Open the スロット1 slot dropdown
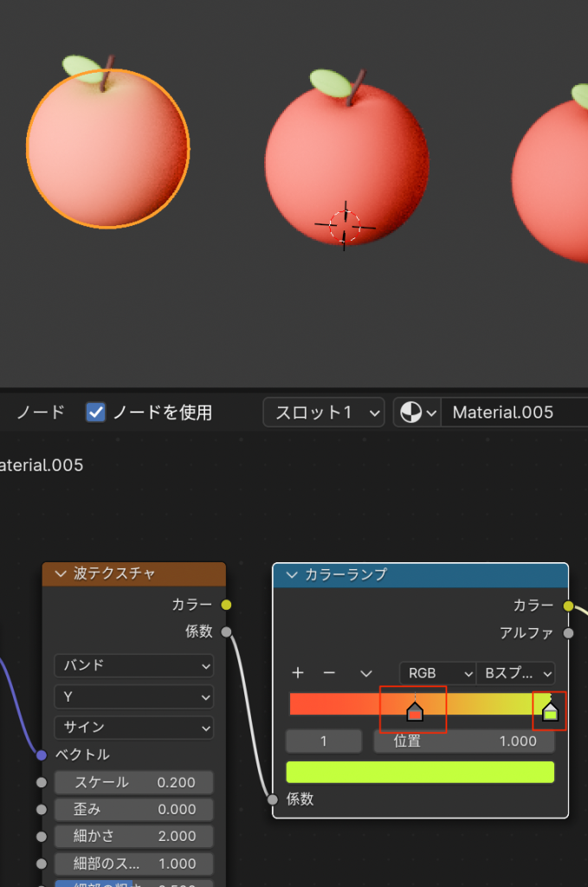The height and width of the screenshot is (887, 588). pyautogui.click(x=324, y=412)
